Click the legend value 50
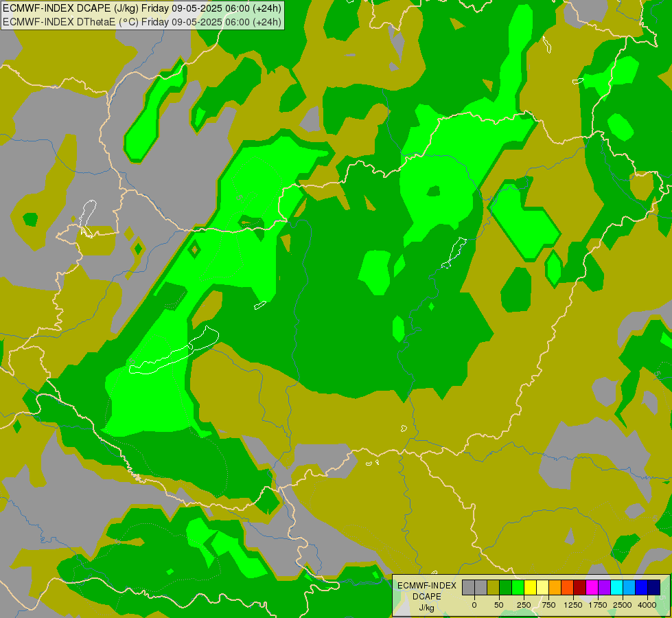672x618 pixels. tap(499, 605)
